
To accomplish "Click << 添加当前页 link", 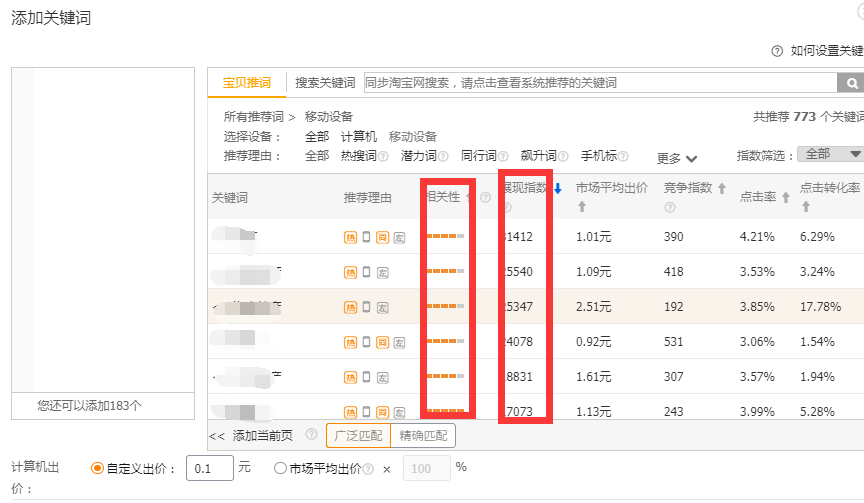I will point(251,436).
